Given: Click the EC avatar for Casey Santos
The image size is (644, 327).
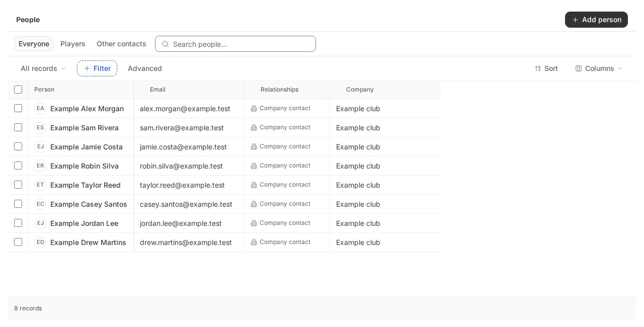Looking at the screenshot, I should [40, 204].
